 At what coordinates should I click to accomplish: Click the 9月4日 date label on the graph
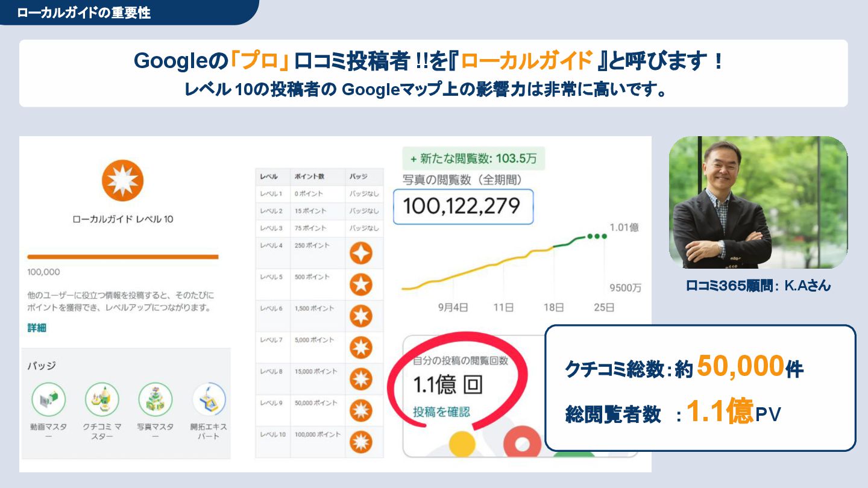[x=453, y=307]
